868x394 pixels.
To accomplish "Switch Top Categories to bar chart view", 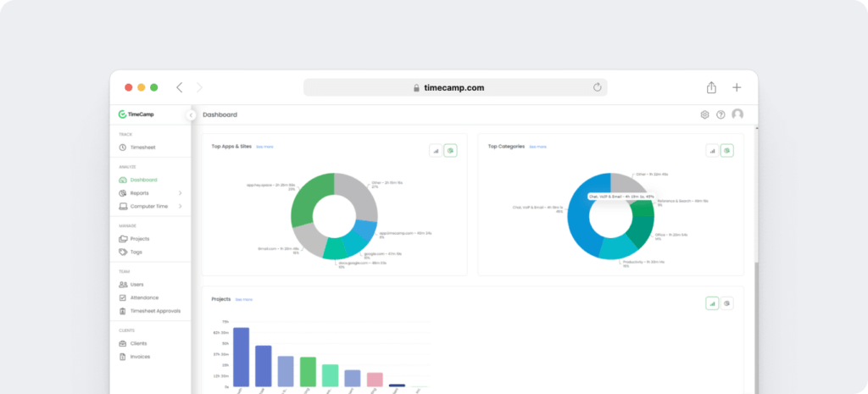I will [712, 151].
